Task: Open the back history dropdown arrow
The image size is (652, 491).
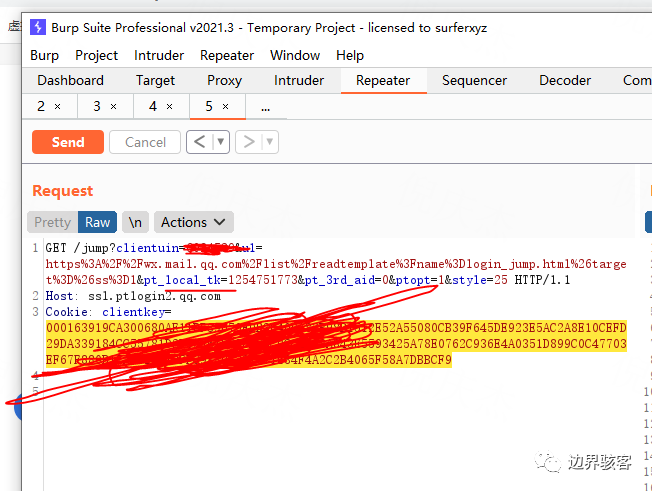Action: point(221,142)
